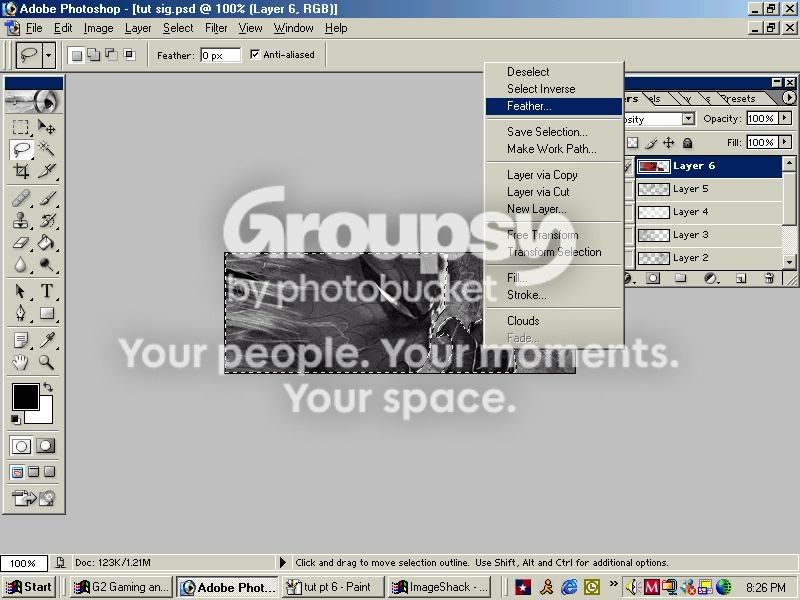Image resolution: width=800 pixels, height=600 pixels.
Task: Select the Hand tool
Action: [x=20, y=362]
